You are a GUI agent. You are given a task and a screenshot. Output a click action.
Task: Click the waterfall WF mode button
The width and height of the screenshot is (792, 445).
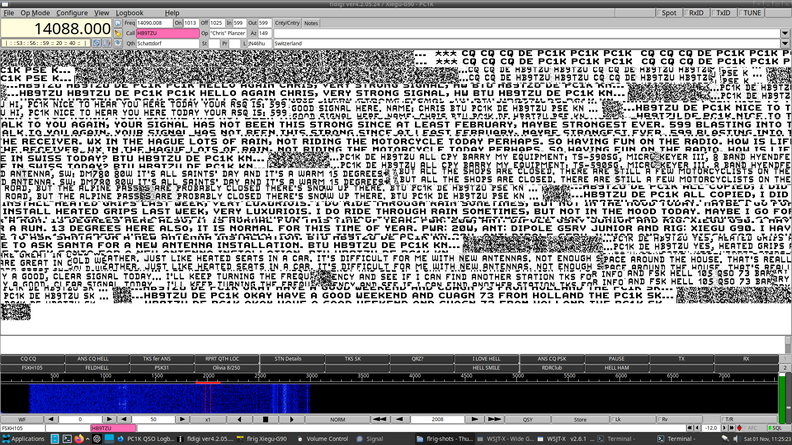tap(21, 419)
